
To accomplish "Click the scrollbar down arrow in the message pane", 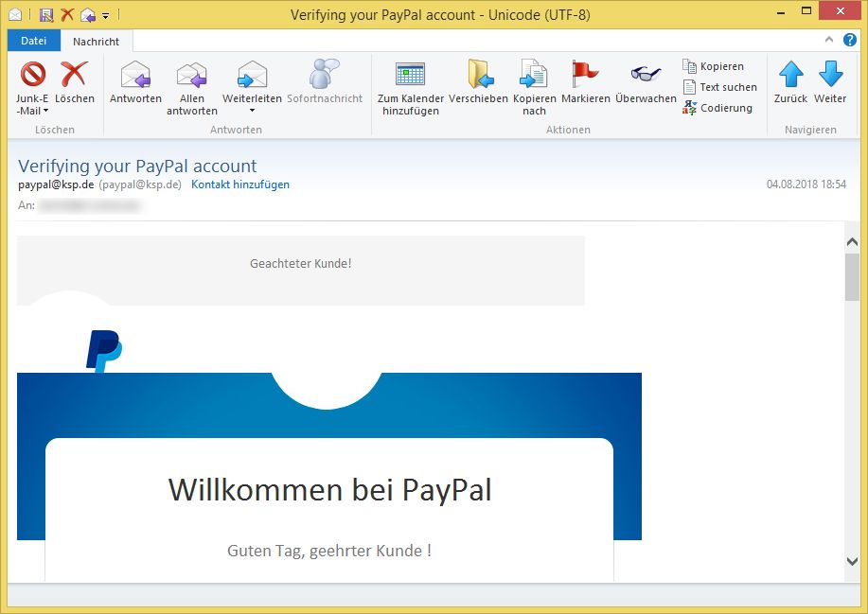I will [x=852, y=561].
